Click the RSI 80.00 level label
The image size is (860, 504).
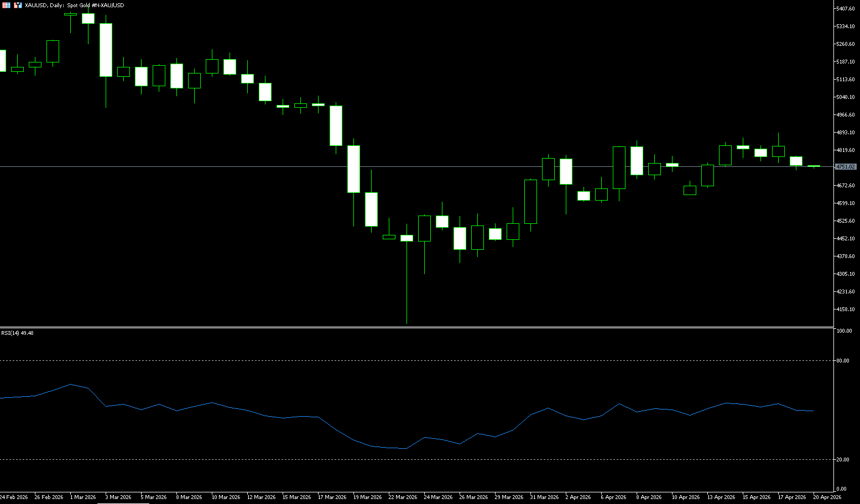coord(843,361)
